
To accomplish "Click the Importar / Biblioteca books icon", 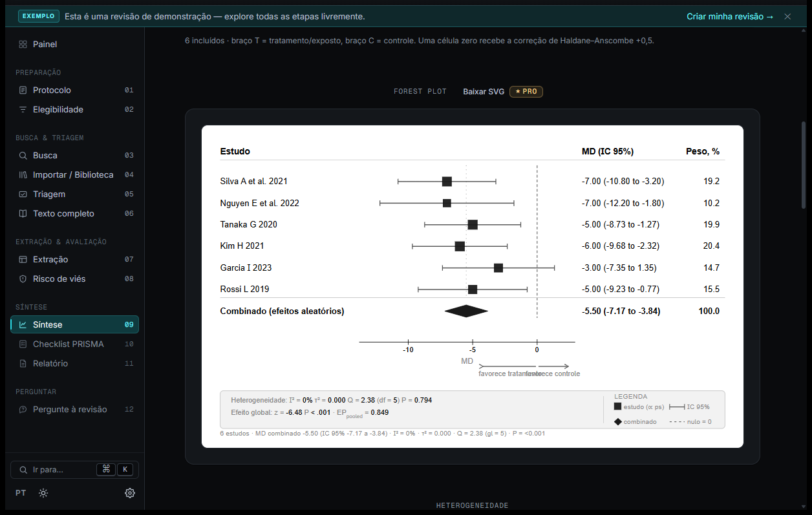I will 23,175.
